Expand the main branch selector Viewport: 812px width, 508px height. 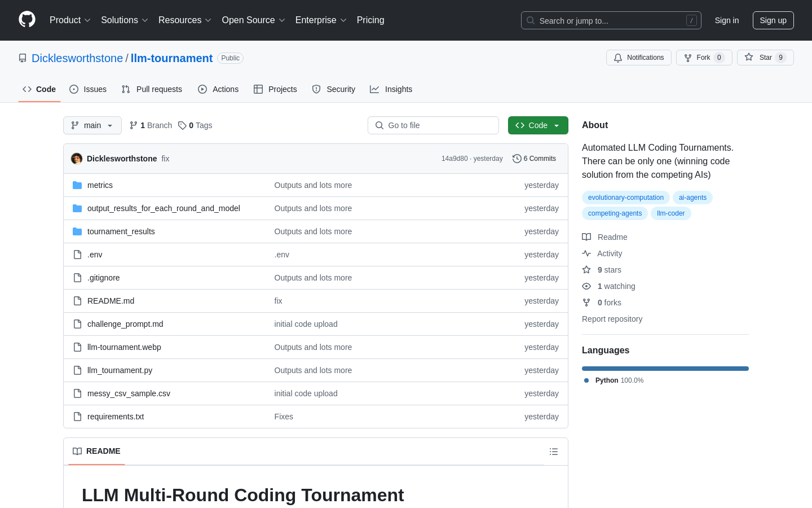92,125
